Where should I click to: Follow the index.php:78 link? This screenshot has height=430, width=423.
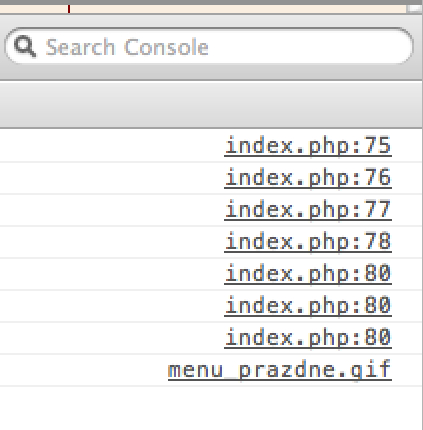coord(308,242)
